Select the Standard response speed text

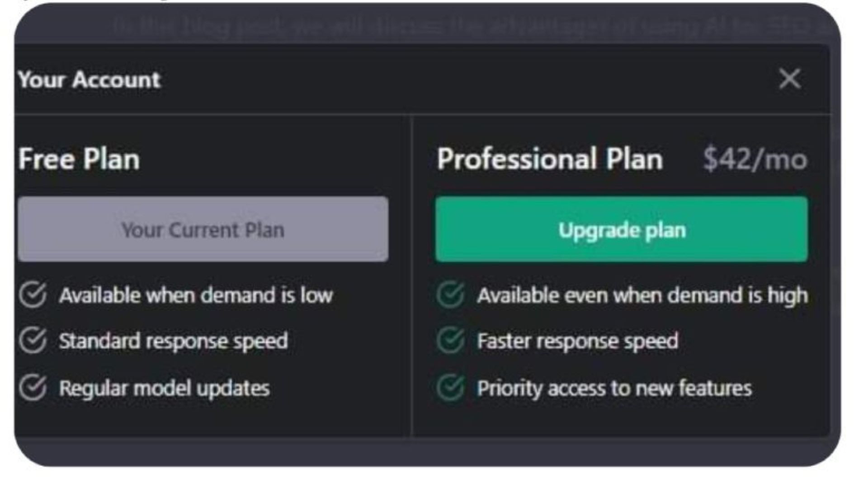(x=173, y=341)
